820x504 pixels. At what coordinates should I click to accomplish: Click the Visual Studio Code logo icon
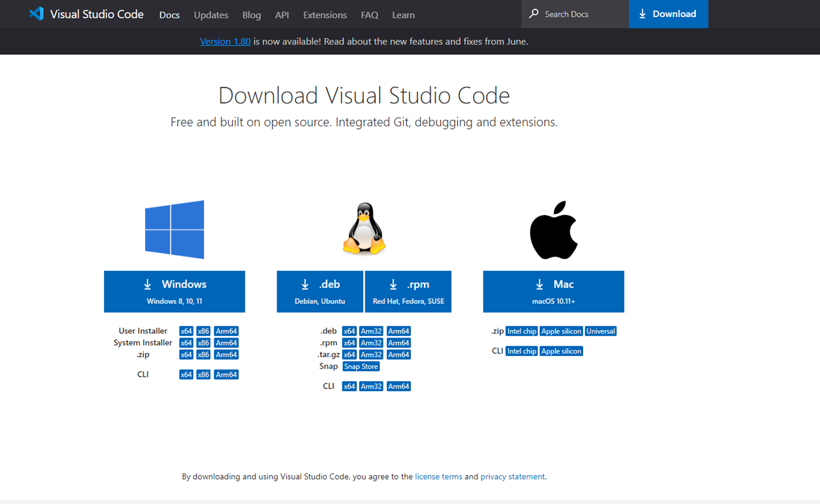click(x=37, y=14)
